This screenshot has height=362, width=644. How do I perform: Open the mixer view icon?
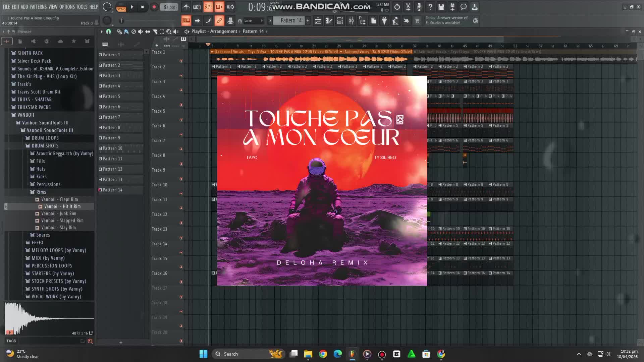[x=351, y=21]
